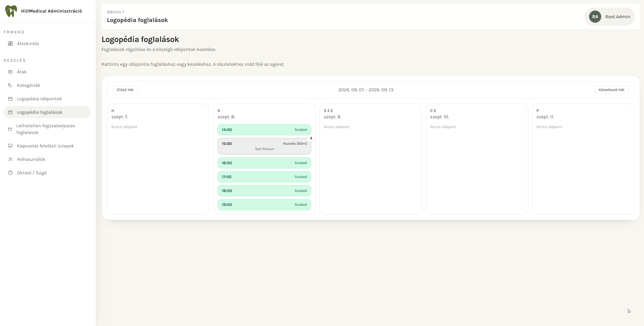Click the Felhasználók people icon
This screenshot has height=326, width=644.
tap(10, 160)
